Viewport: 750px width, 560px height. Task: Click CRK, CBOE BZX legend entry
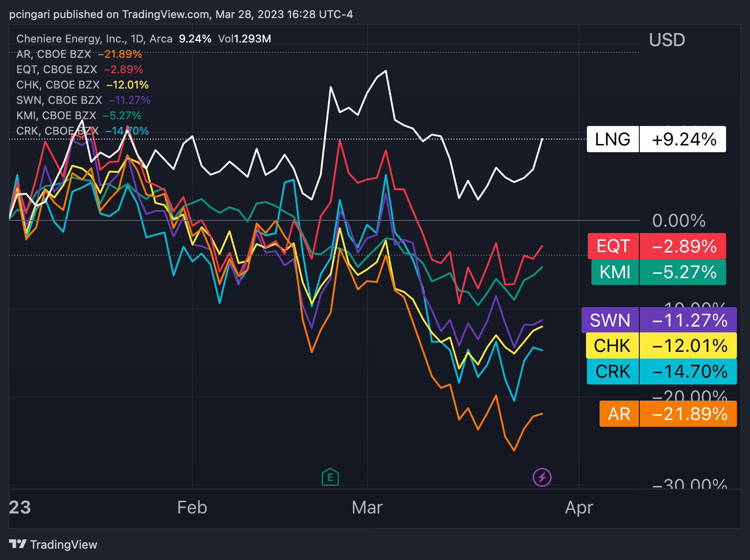pos(82,131)
